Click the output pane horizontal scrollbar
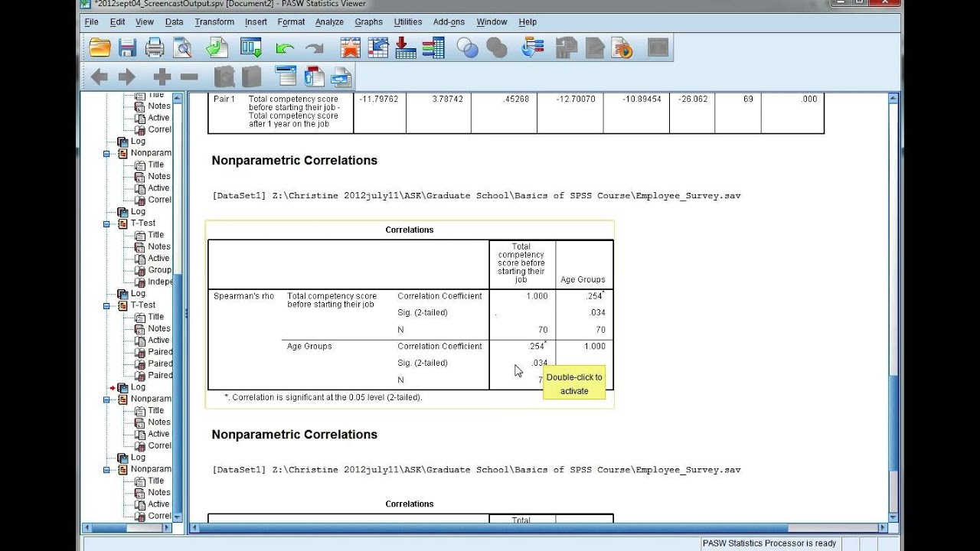 [x=538, y=527]
